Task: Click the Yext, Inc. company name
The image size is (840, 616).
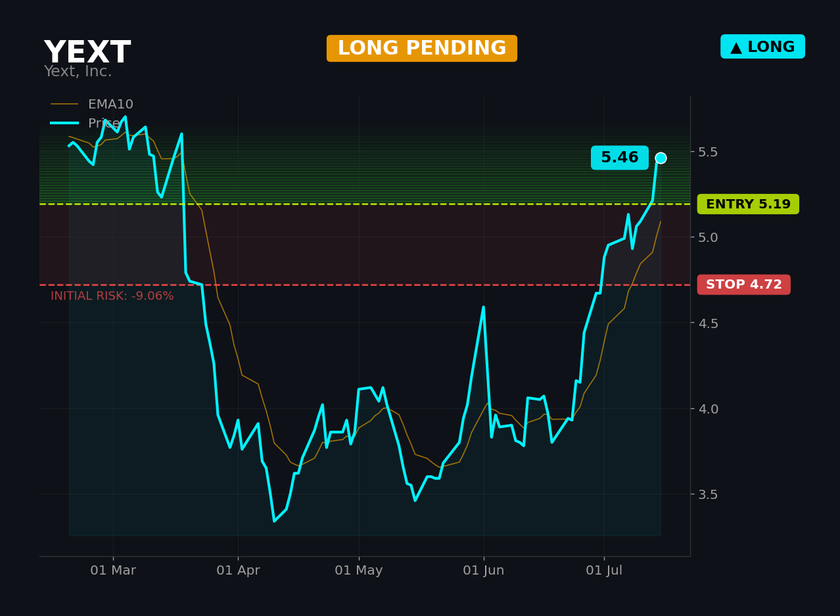Action: pyautogui.click(x=78, y=72)
